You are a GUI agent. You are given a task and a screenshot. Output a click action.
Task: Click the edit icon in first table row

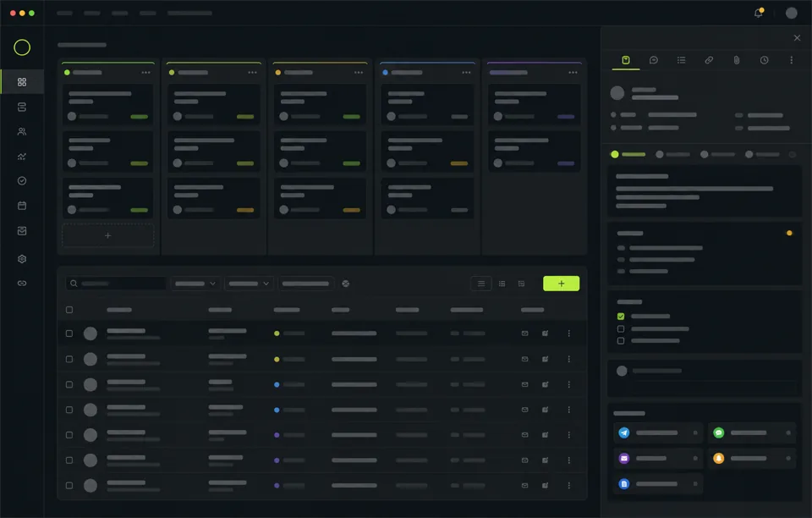[x=546, y=333]
